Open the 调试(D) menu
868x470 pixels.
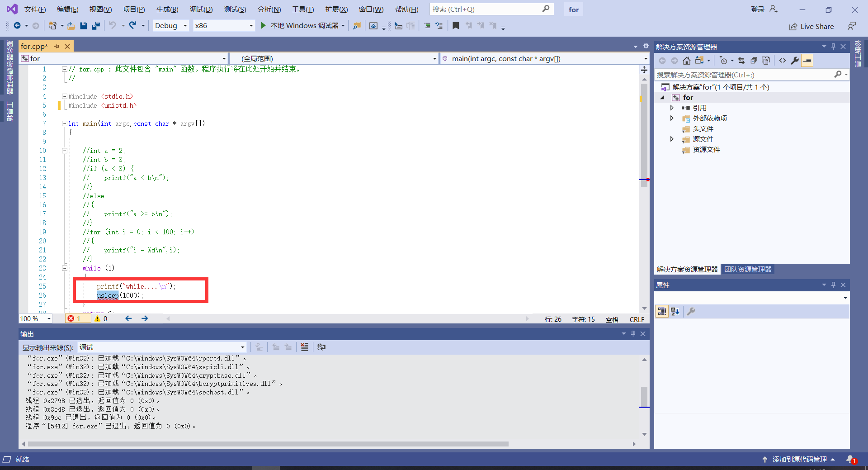[201, 9]
